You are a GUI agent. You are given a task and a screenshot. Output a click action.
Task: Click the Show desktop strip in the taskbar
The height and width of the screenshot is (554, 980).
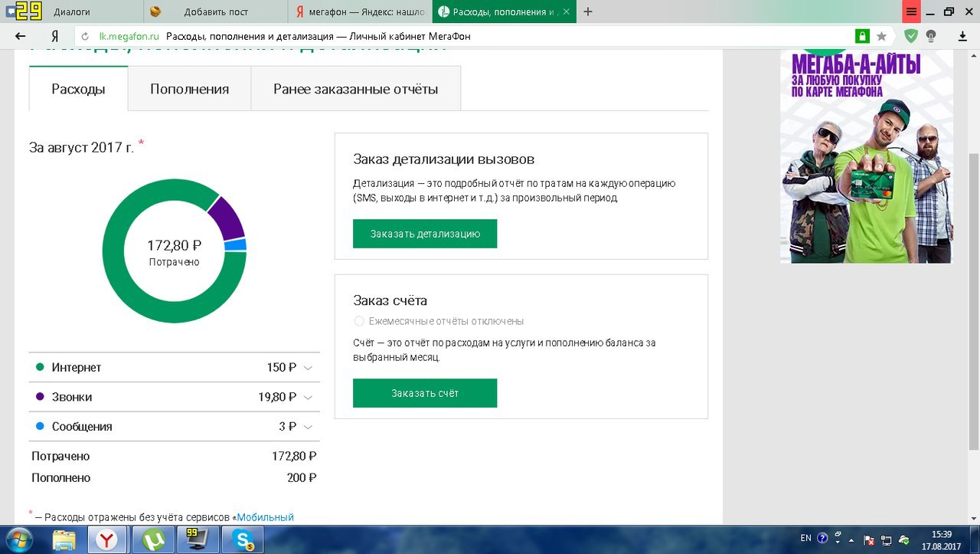[x=975, y=539]
